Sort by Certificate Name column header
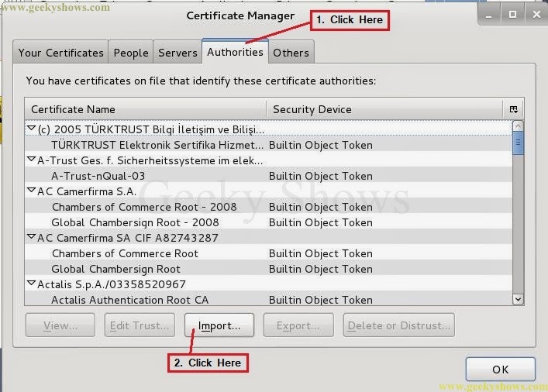This screenshot has height=392, width=548. pyautogui.click(x=145, y=109)
